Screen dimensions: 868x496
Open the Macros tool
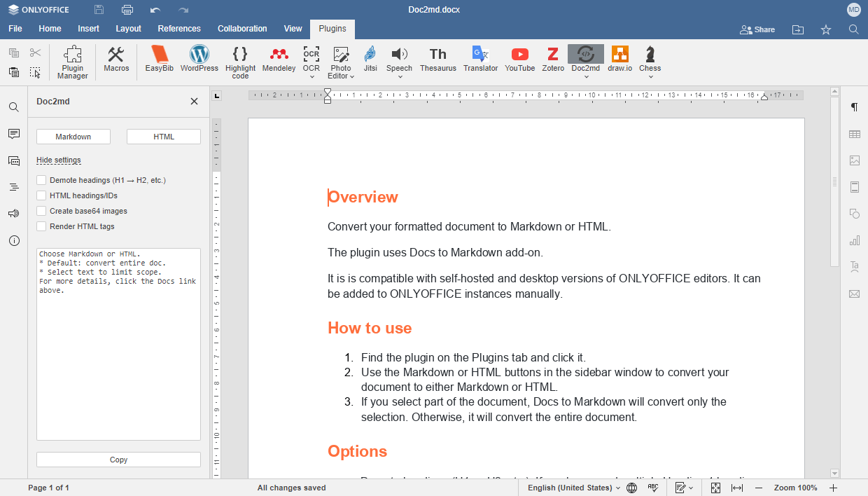coord(116,60)
